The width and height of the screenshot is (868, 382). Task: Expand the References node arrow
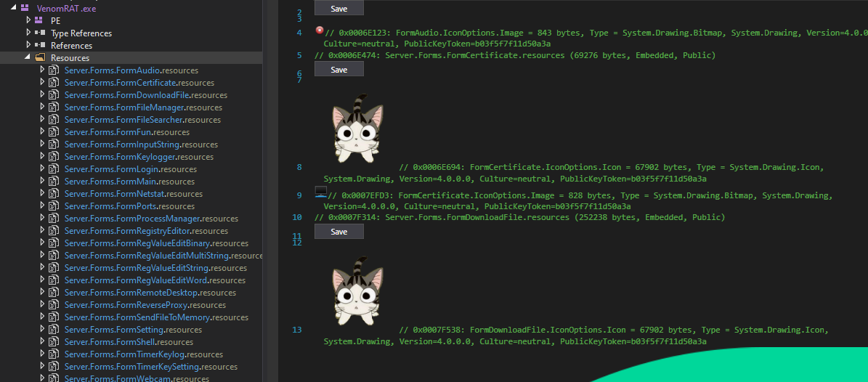[29, 46]
